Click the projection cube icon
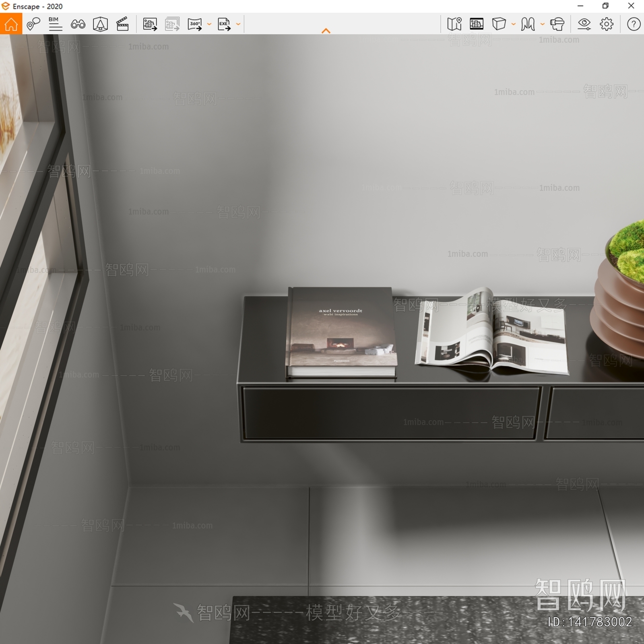The height and width of the screenshot is (644, 644). [499, 24]
